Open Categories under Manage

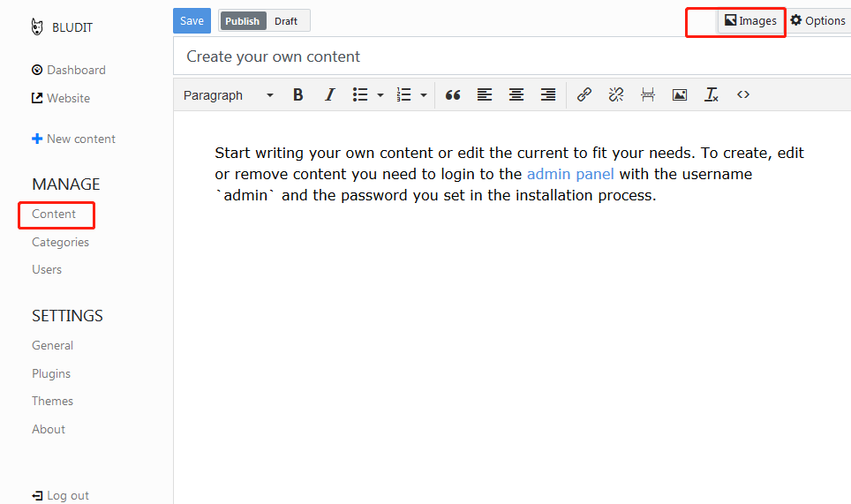pyautogui.click(x=60, y=242)
